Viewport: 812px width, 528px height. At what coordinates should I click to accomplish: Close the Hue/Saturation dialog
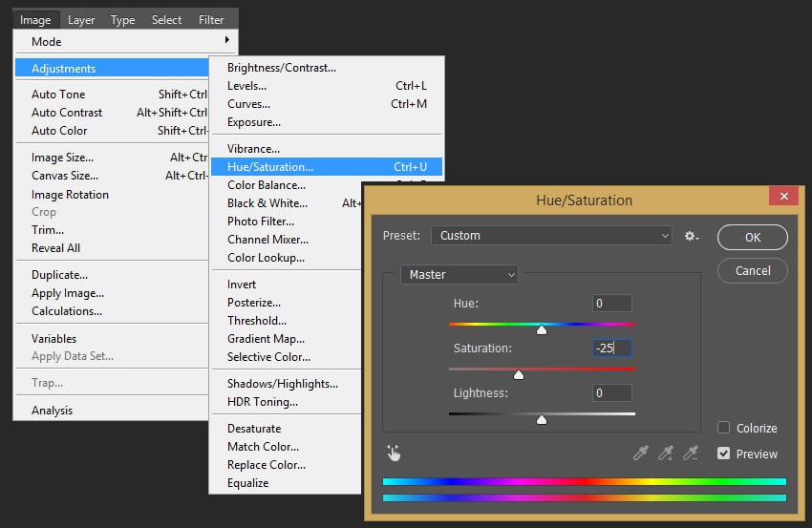click(x=783, y=197)
